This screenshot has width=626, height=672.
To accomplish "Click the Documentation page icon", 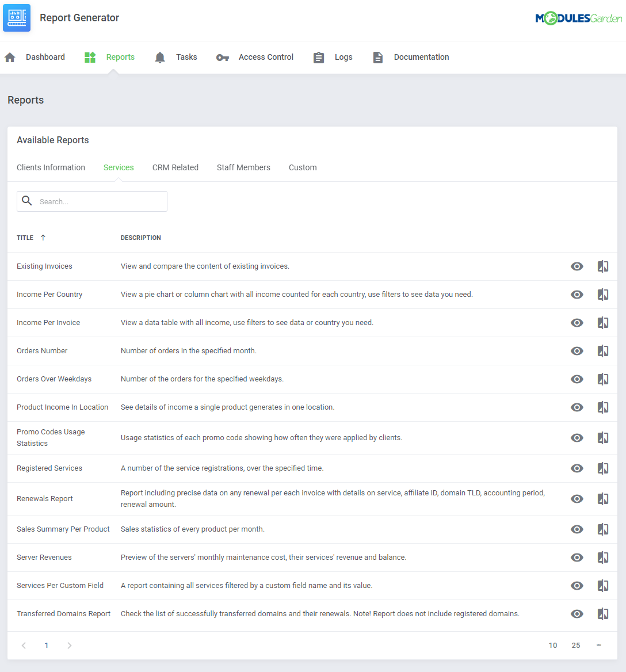I will click(377, 58).
